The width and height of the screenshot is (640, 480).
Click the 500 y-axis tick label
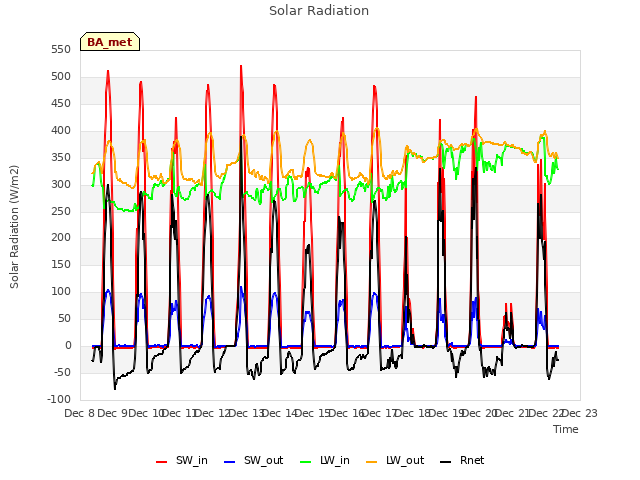tap(61, 76)
